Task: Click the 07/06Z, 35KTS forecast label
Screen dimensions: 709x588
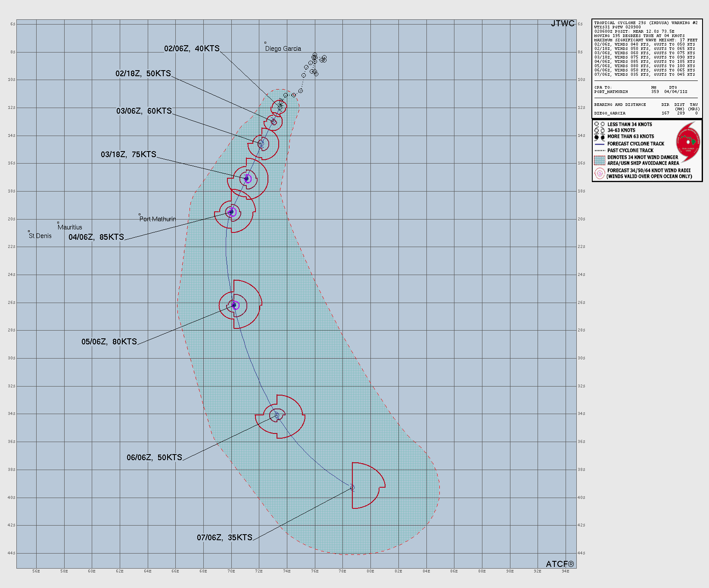Action: pos(224,538)
